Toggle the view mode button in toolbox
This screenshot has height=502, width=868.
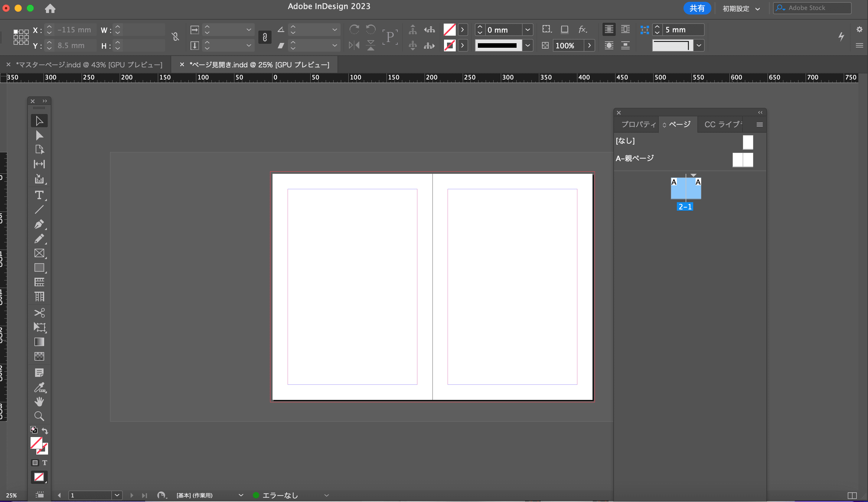(39, 495)
